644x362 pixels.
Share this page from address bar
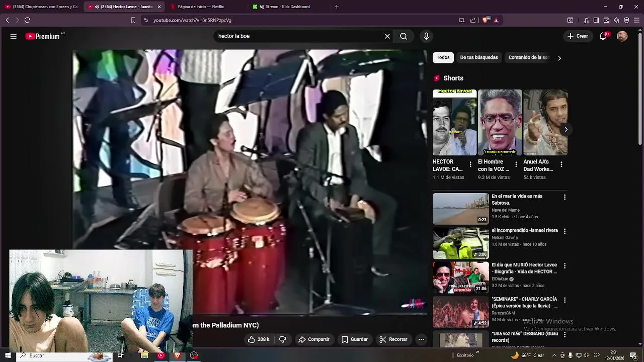tap(473, 20)
